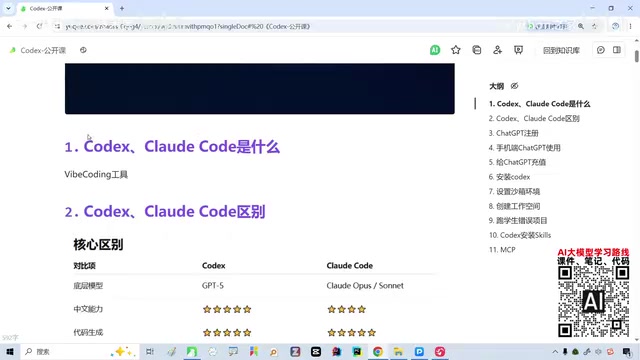Open the history clock icon beside title
The image size is (640, 360).
tap(83, 50)
